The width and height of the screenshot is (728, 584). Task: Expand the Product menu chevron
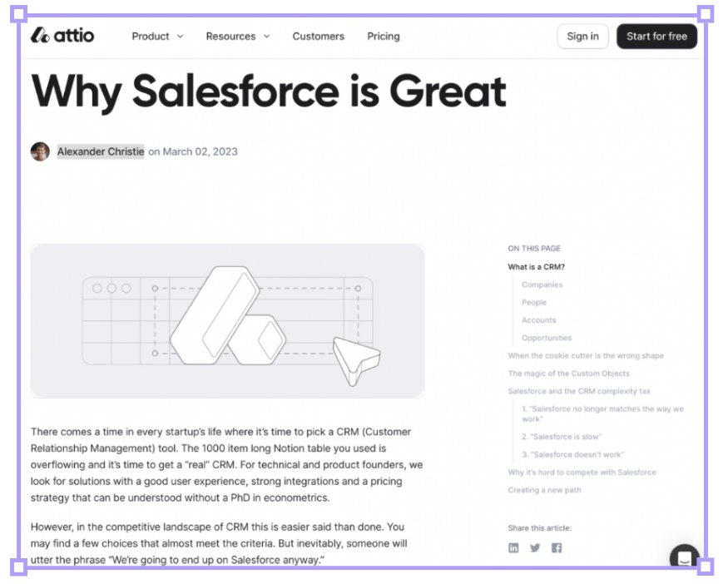tap(181, 37)
